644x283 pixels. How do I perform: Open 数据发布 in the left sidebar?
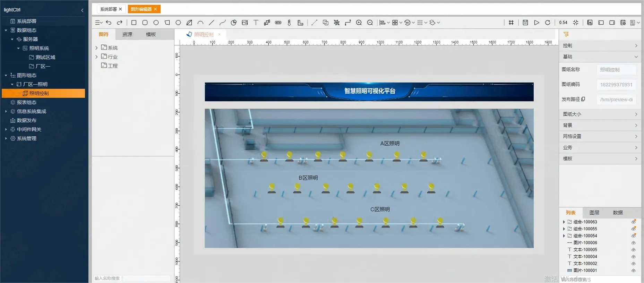[x=27, y=120]
